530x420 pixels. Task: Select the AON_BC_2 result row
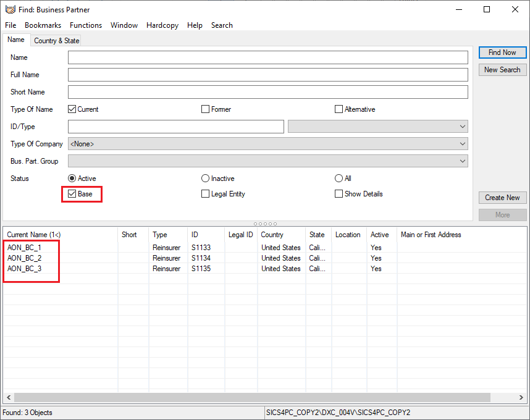click(x=25, y=258)
